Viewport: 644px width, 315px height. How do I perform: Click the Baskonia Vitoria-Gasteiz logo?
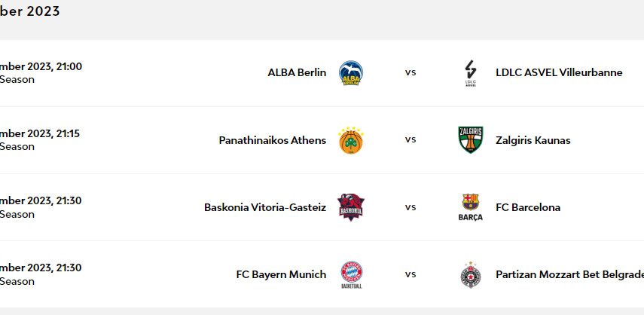point(351,207)
